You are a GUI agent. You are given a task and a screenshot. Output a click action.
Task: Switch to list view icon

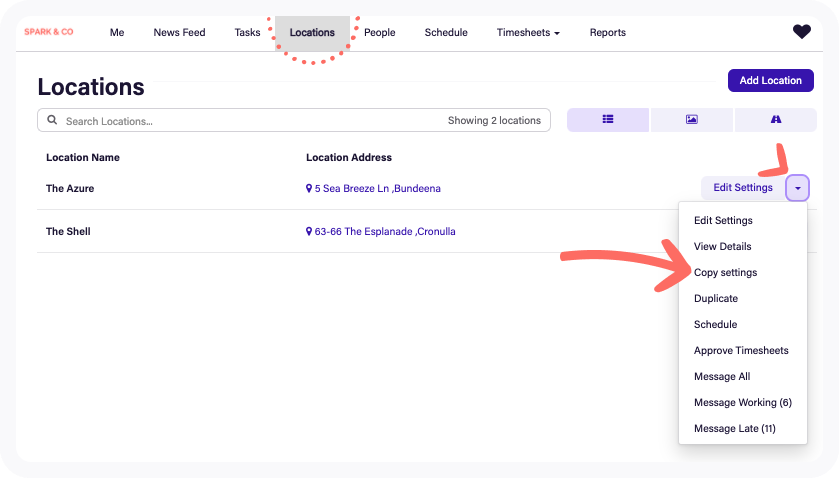607,120
